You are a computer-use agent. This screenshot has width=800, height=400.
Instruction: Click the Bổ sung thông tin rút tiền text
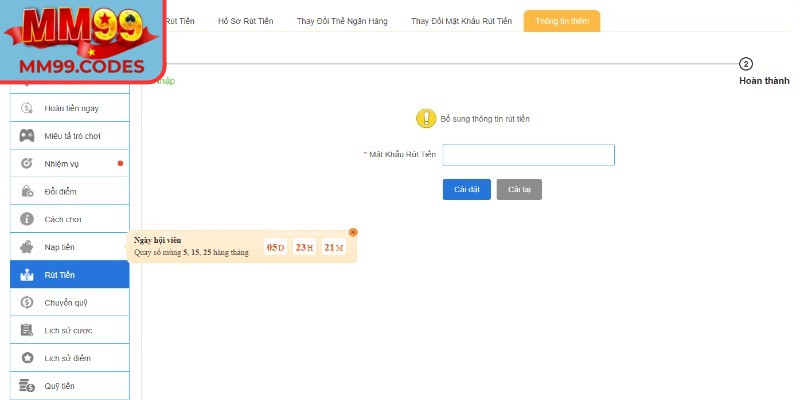coord(485,119)
